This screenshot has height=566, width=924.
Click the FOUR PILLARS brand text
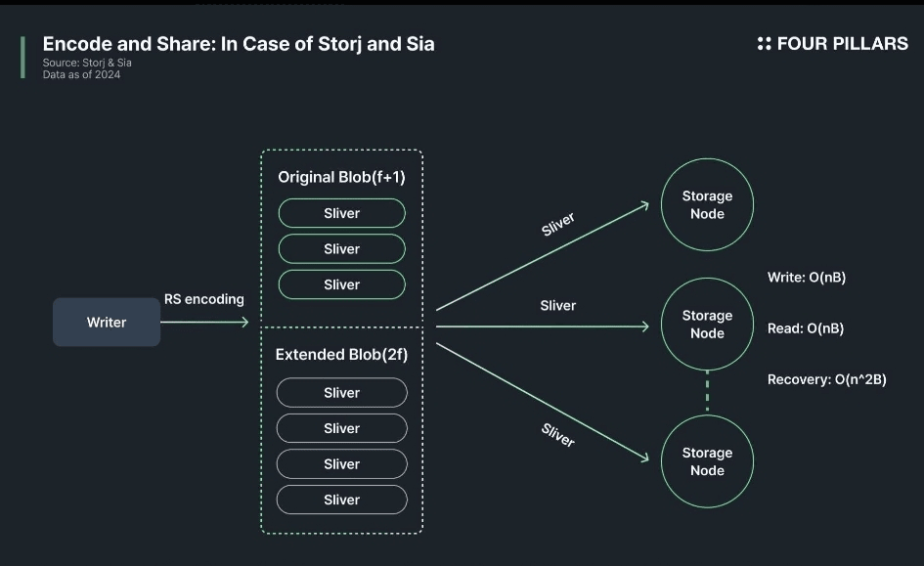click(x=842, y=44)
